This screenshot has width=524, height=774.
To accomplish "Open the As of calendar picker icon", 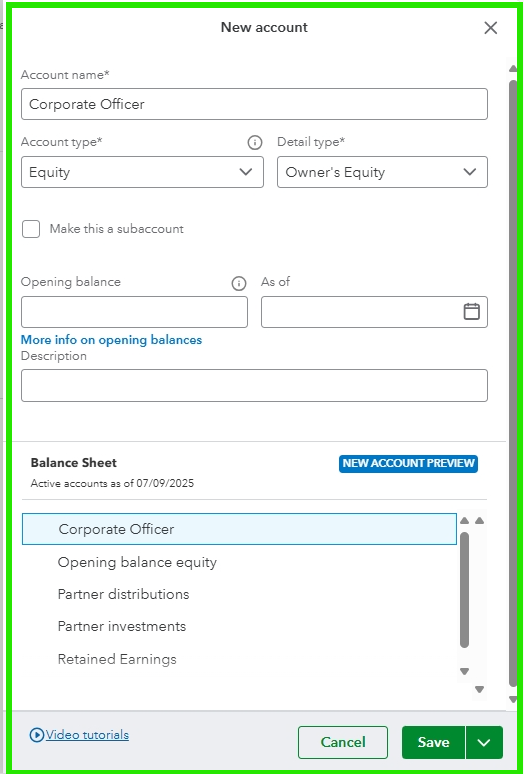I will [472, 311].
